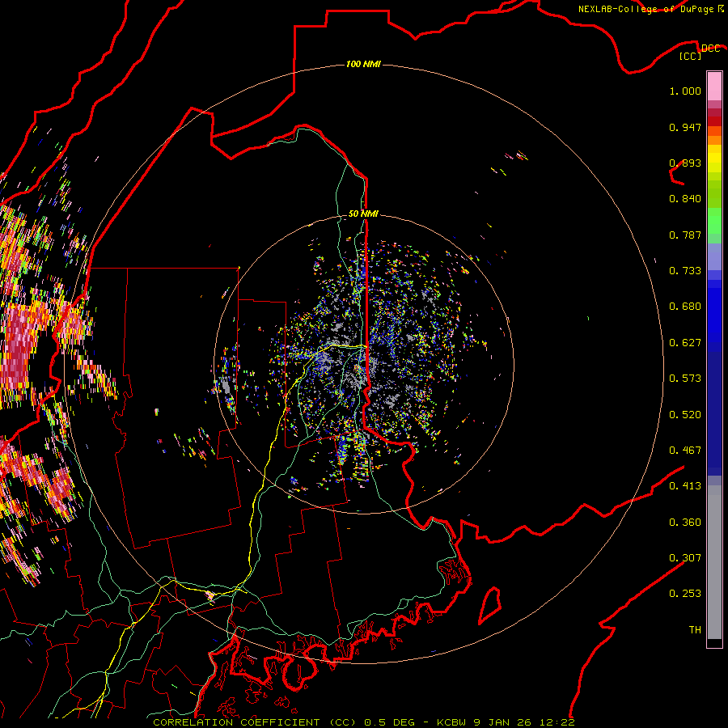This screenshot has height=728, width=728.
Task: Select the 1.000 scale value
Action: pos(685,91)
